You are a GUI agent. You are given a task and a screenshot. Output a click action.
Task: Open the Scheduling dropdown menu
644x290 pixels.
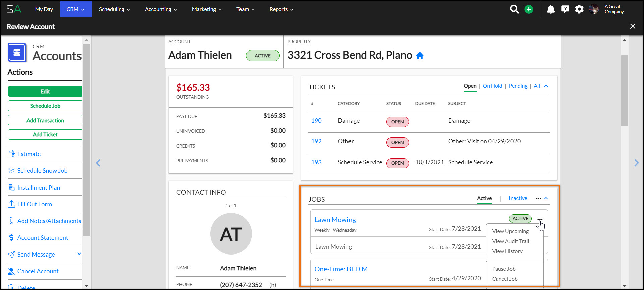114,9
